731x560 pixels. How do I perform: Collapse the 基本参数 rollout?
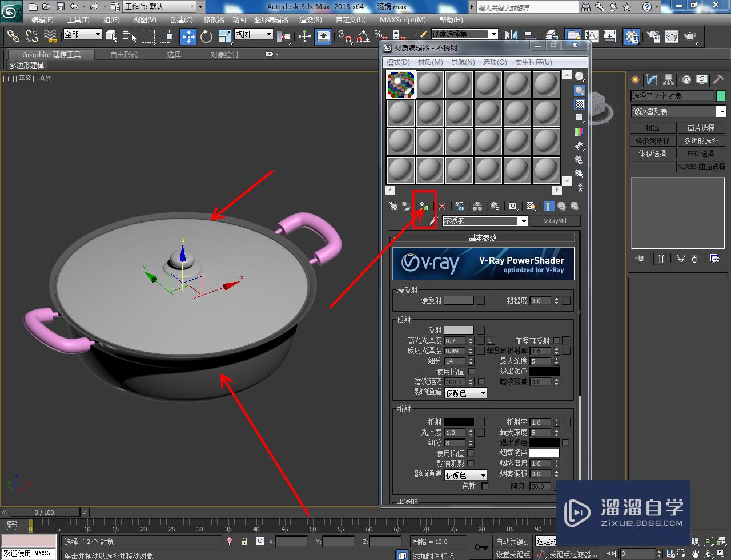pos(483,237)
